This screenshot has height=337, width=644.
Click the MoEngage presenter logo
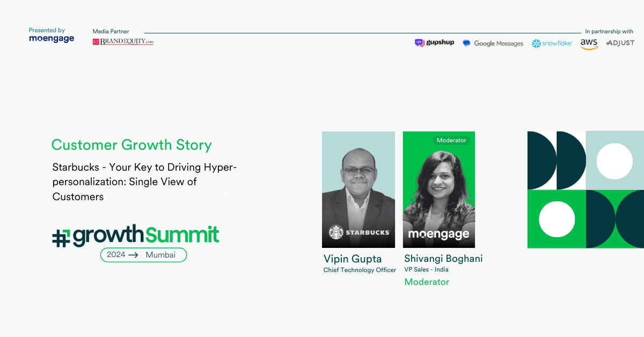tap(52, 39)
